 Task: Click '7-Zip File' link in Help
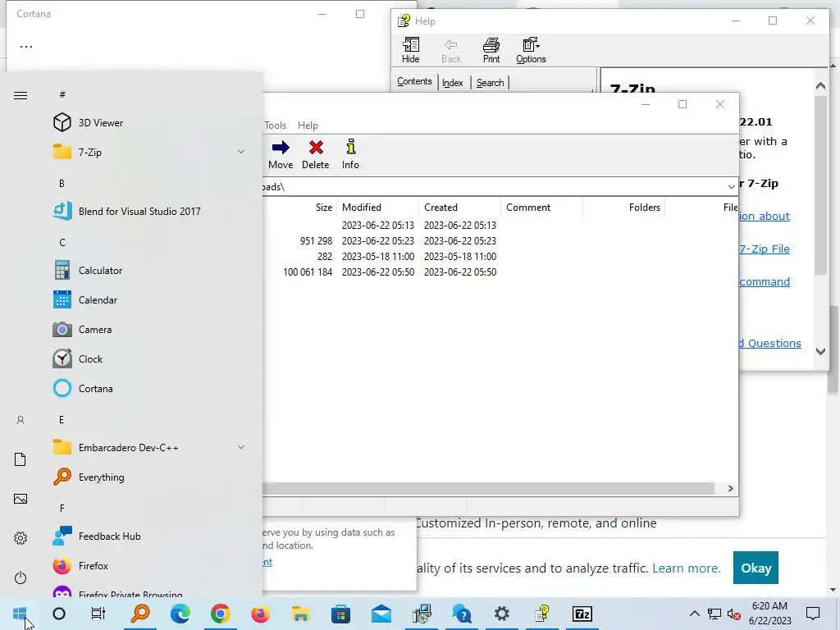point(765,249)
